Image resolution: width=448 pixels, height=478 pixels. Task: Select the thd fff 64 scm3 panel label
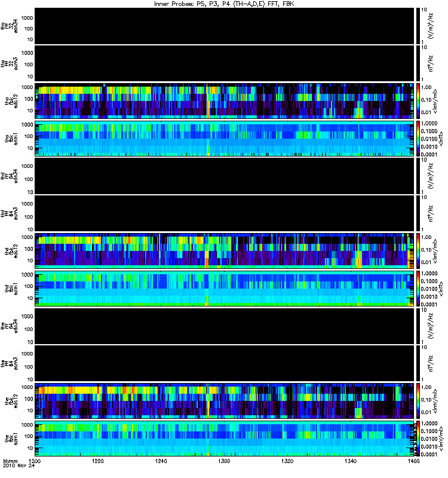pos(10,213)
